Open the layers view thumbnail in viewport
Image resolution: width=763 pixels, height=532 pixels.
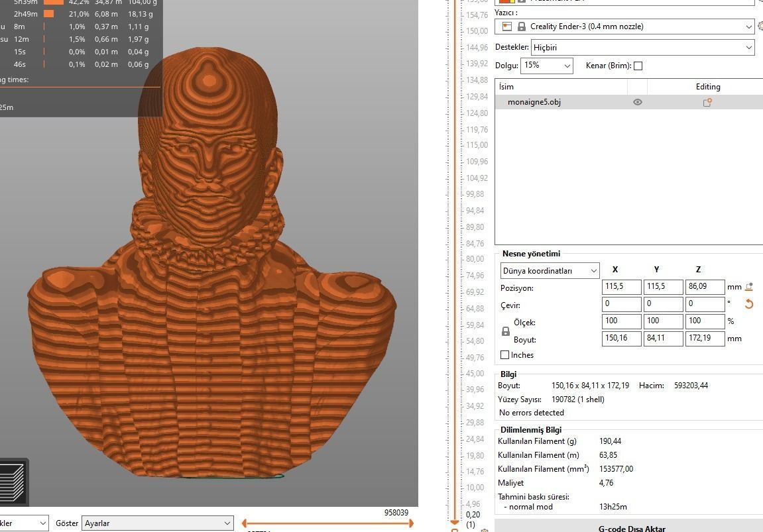13,482
